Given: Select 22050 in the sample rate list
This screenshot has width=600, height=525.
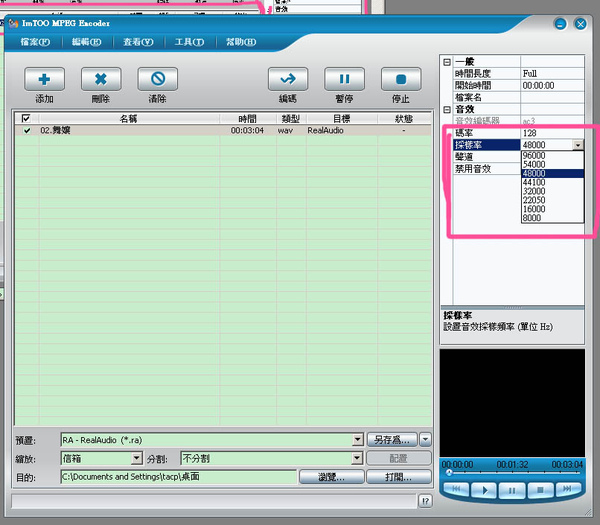Looking at the screenshot, I should pos(553,200).
